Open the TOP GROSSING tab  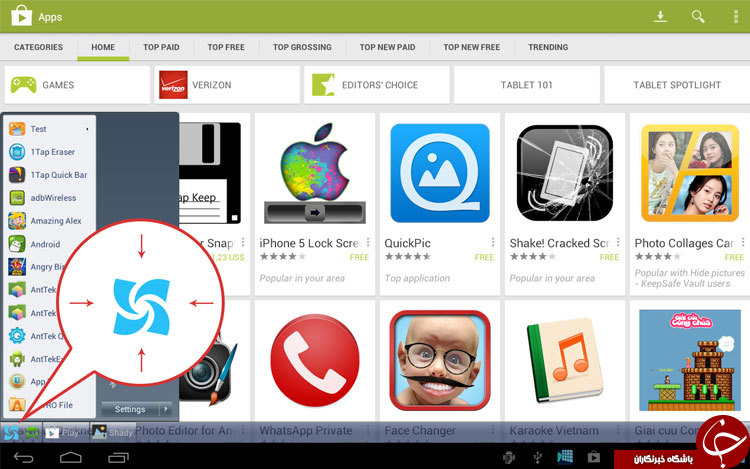[x=302, y=47]
